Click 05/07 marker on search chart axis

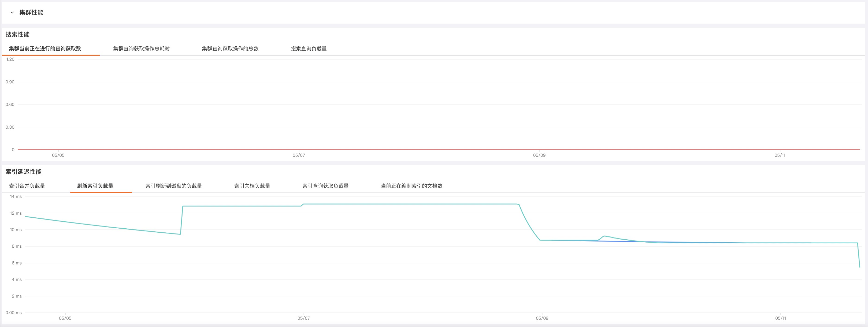coord(299,155)
